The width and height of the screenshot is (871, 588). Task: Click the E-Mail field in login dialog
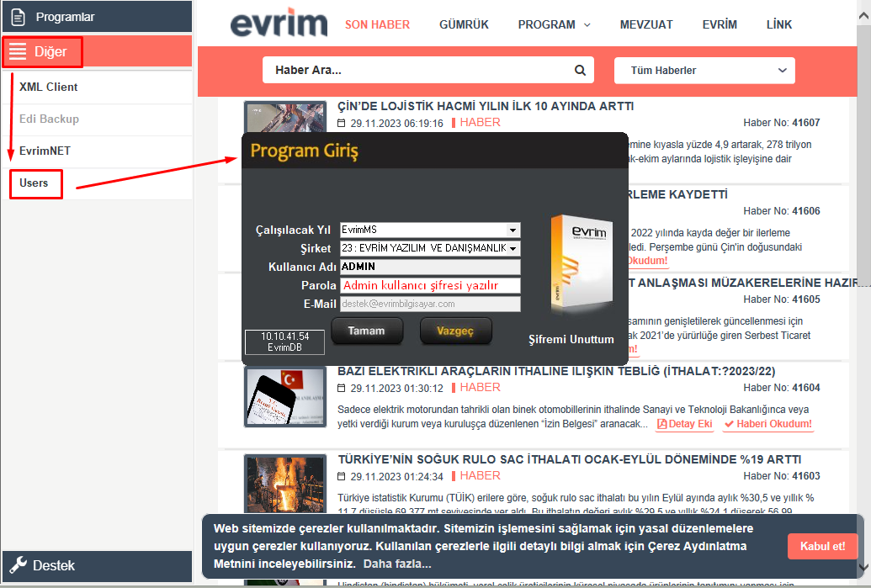click(x=430, y=304)
